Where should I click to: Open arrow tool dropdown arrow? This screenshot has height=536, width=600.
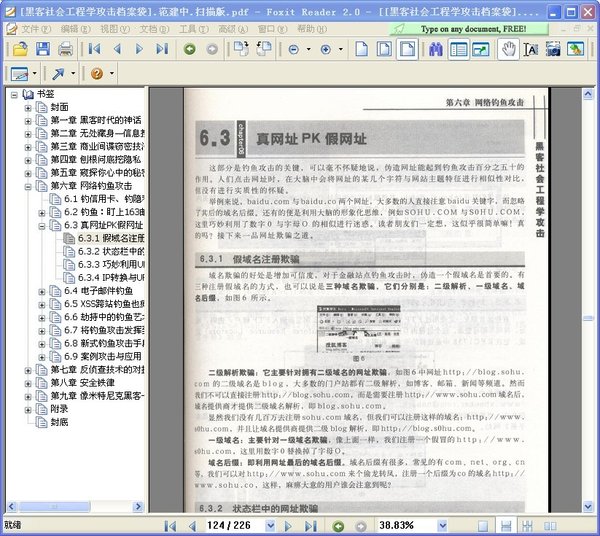point(73,73)
